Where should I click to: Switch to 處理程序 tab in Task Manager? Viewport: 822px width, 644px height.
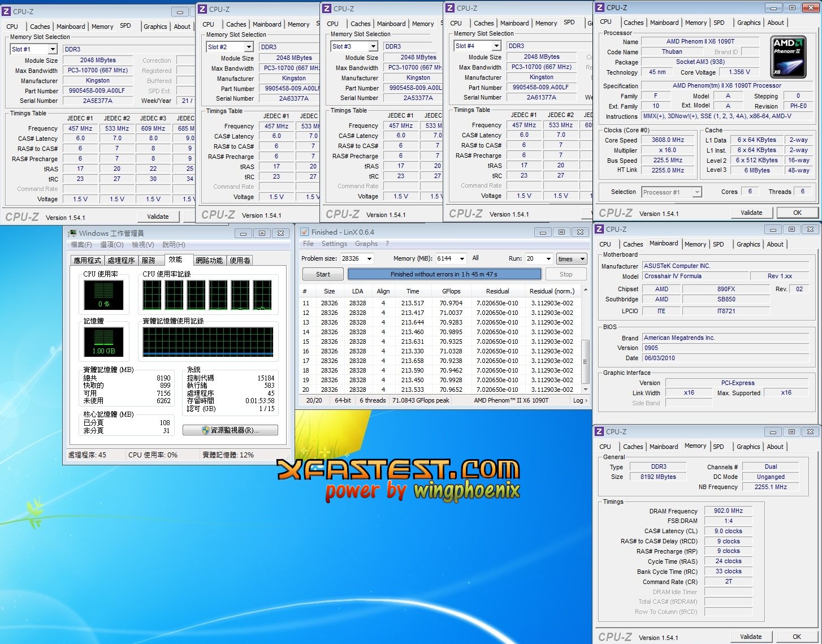point(121,260)
